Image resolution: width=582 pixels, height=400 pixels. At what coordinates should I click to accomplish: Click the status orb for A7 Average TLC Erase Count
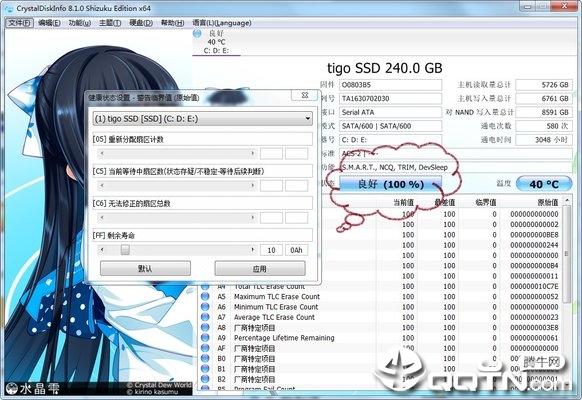tap(205, 317)
